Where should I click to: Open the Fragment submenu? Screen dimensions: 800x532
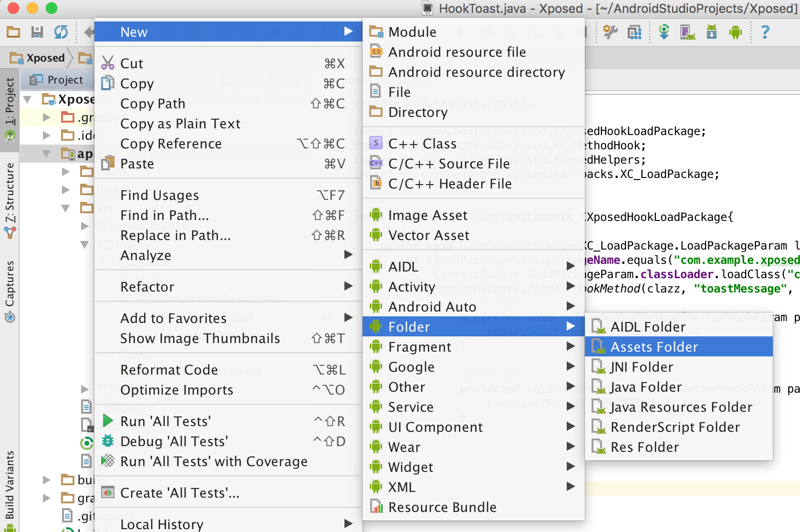click(x=474, y=347)
